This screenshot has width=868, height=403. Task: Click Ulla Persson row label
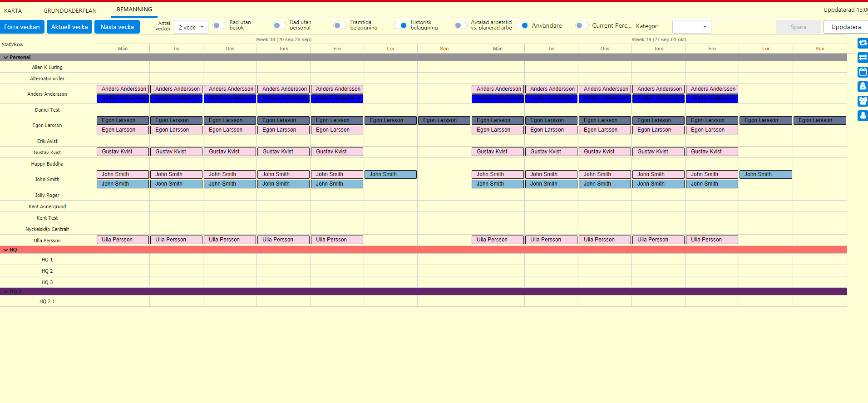tap(47, 241)
